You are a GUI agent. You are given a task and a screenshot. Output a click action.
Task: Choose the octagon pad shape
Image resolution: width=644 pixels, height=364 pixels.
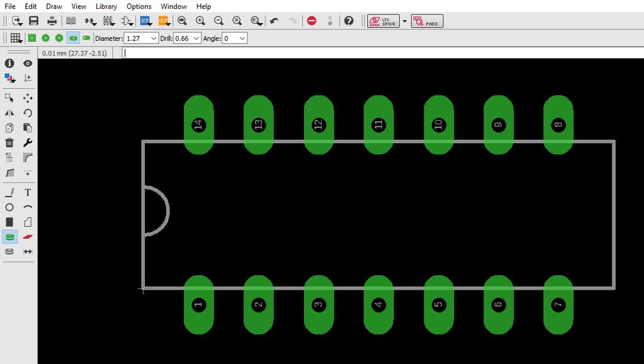click(x=59, y=38)
